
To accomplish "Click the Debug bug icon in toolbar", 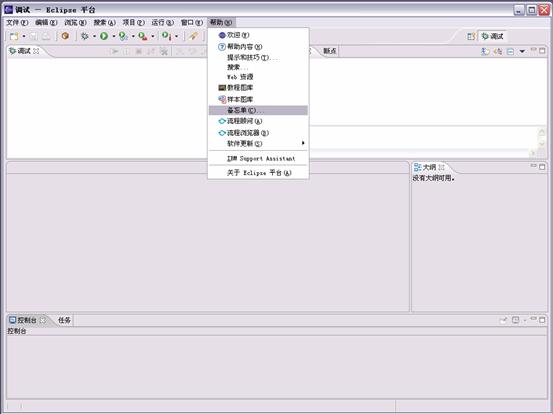I will [x=85, y=36].
